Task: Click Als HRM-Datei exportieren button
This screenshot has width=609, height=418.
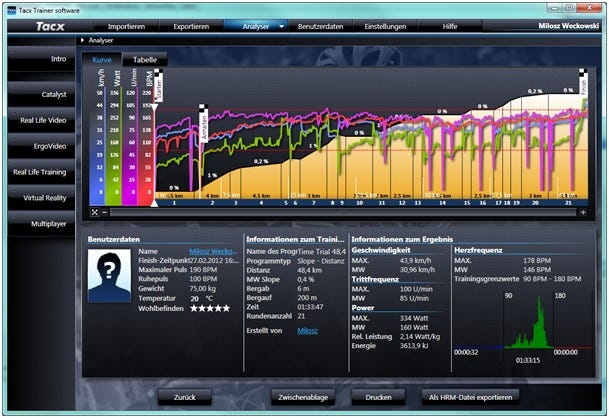Action: pos(470,397)
